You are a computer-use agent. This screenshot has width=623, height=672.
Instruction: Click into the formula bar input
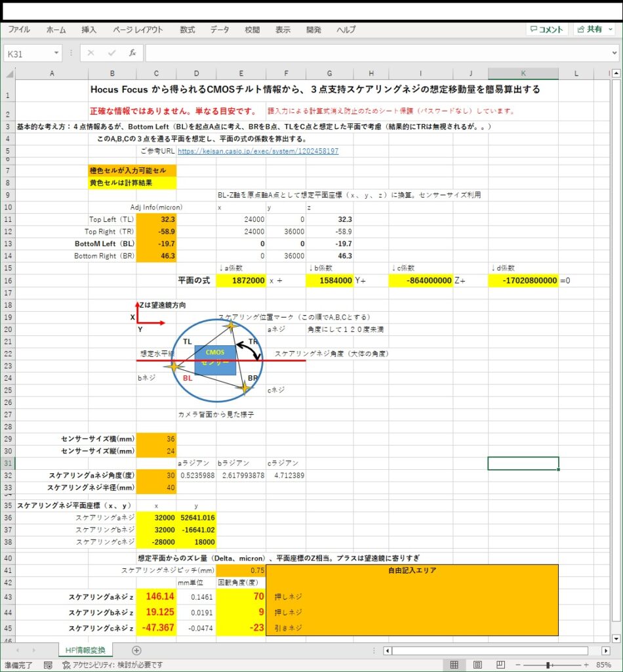(x=378, y=54)
